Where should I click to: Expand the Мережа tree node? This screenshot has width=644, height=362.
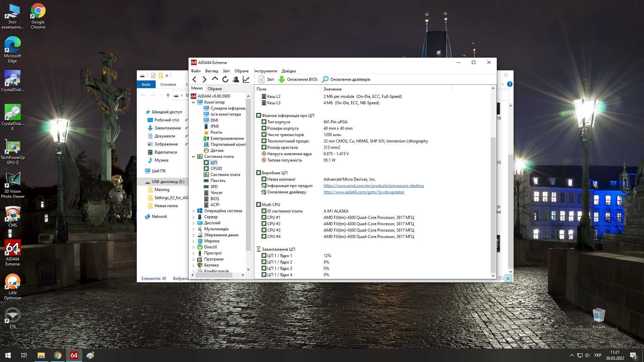[x=194, y=241]
